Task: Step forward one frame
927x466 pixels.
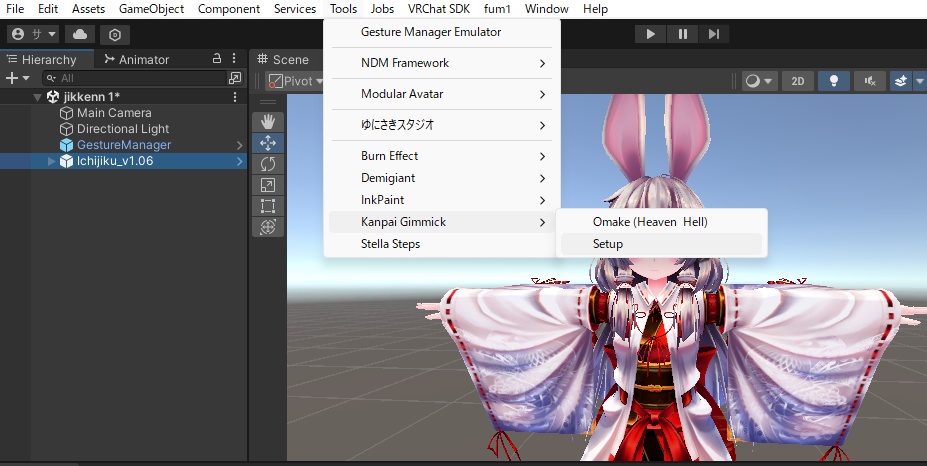Action: (x=714, y=34)
